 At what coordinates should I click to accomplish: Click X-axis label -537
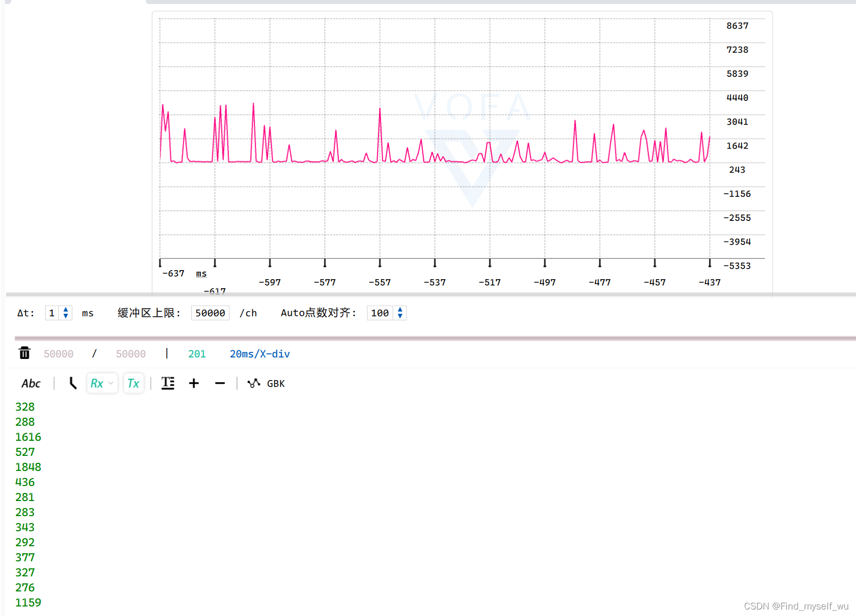coord(435,283)
